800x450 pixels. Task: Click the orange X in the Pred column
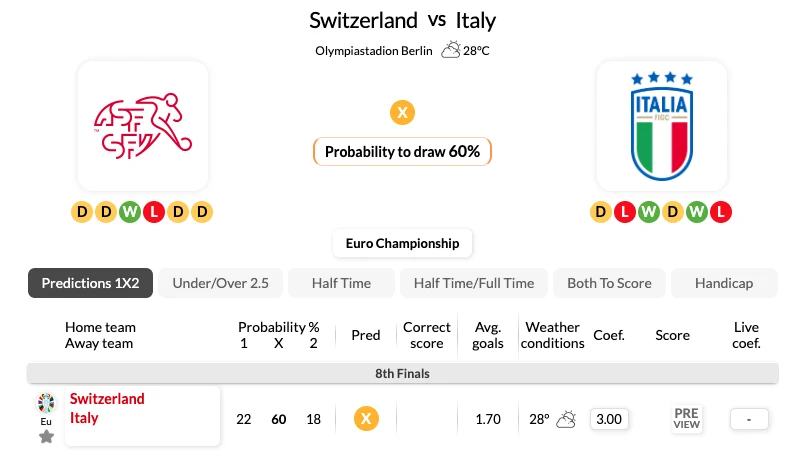[366, 419]
